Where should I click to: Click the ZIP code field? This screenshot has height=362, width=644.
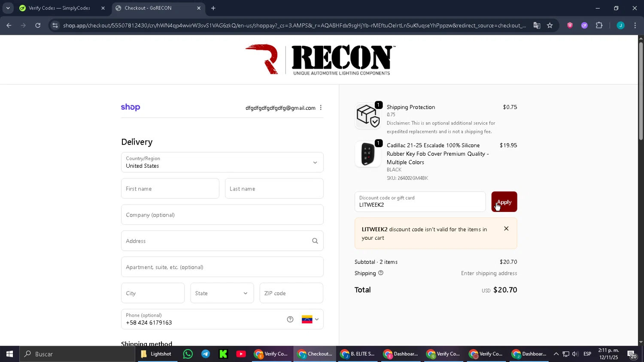pyautogui.click(x=291, y=293)
